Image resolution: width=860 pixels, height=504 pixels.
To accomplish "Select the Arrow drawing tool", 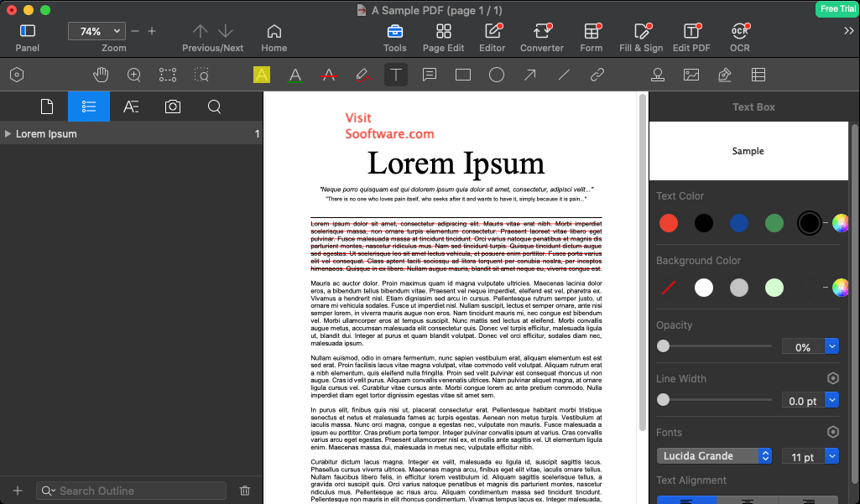I will click(529, 75).
